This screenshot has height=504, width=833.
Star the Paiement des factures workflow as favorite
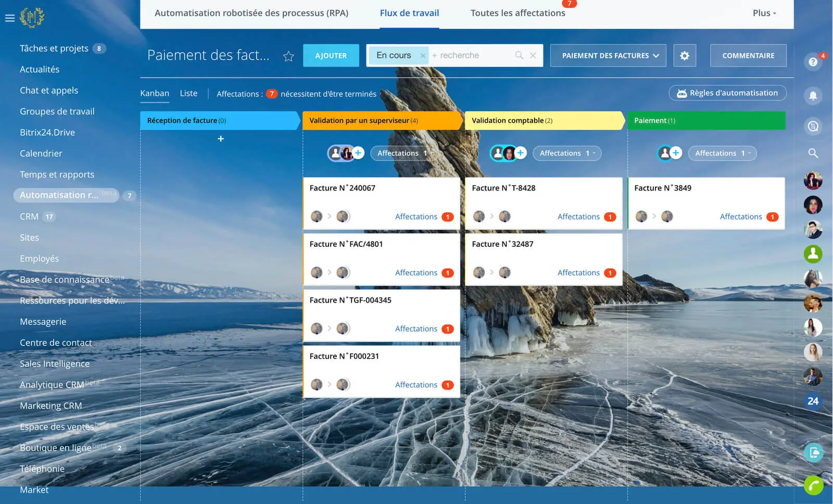coord(288,56)
